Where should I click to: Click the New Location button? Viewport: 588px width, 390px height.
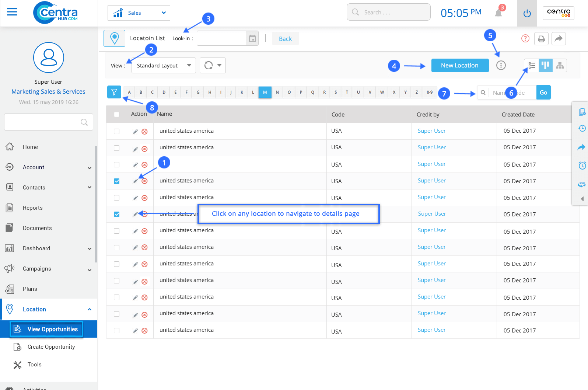459,66
